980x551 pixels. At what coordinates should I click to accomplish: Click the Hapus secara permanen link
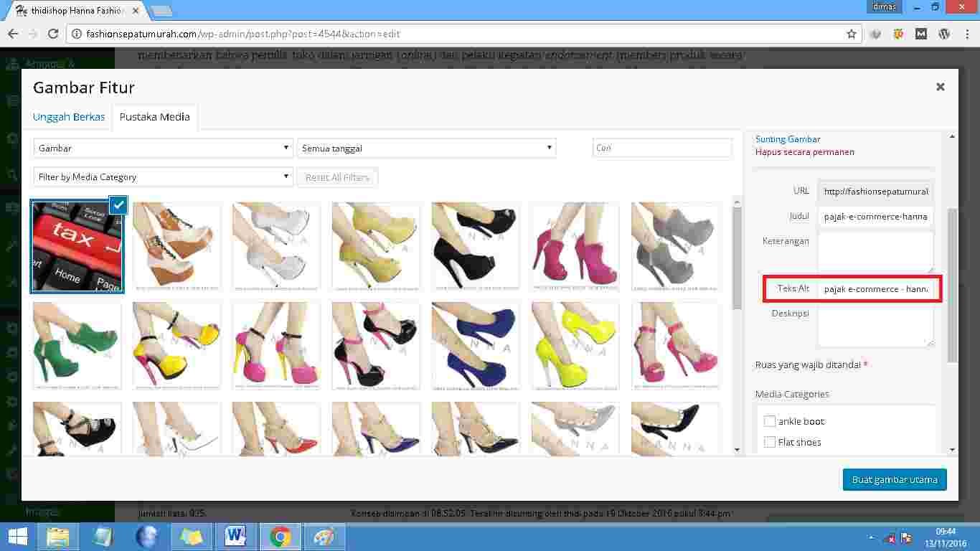point(804,152)
